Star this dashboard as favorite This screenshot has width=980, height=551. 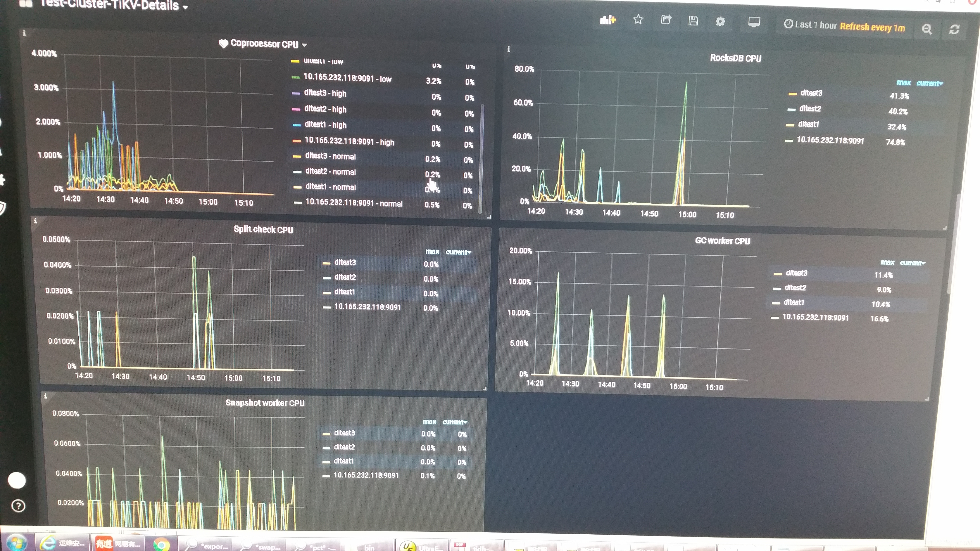638,19
